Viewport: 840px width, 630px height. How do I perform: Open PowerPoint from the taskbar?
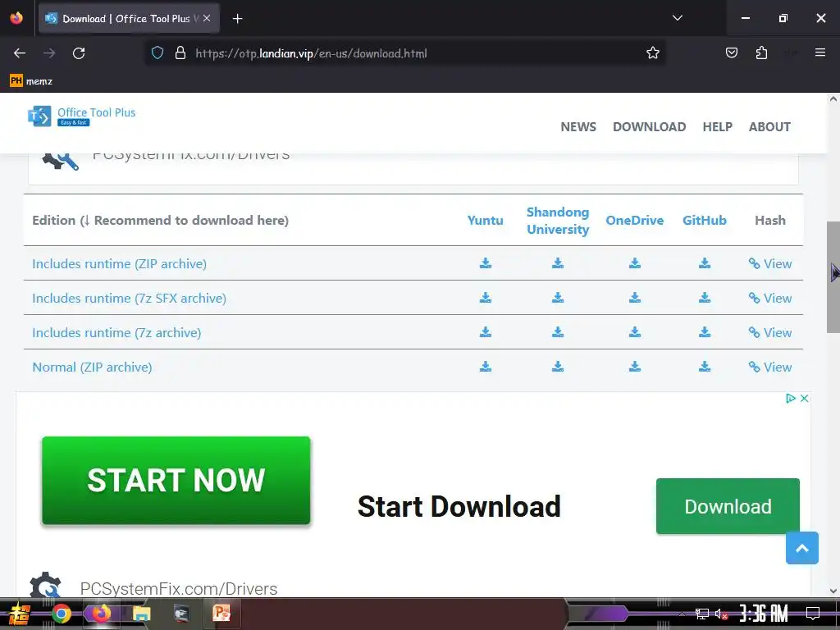(221, 613)
